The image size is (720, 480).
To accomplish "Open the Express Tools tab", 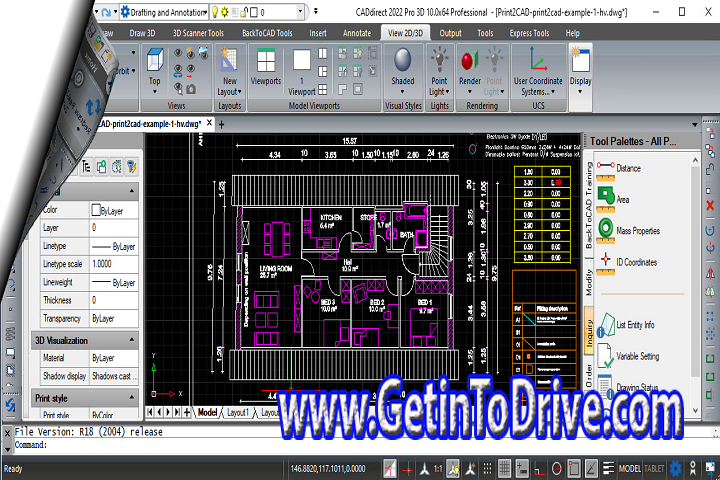I will tap(529, 33).
